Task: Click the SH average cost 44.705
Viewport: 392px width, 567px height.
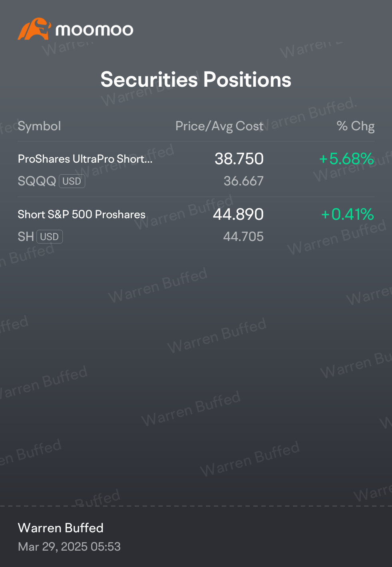Action: 243,237
